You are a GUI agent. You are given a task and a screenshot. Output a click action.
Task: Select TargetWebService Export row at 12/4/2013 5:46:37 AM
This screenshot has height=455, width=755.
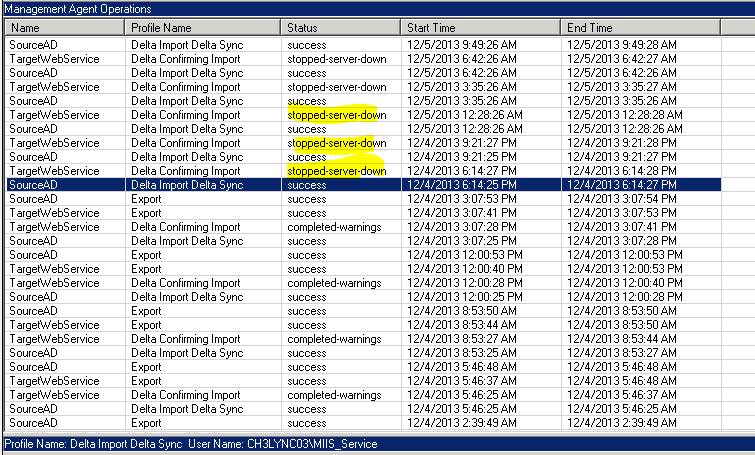363,381
